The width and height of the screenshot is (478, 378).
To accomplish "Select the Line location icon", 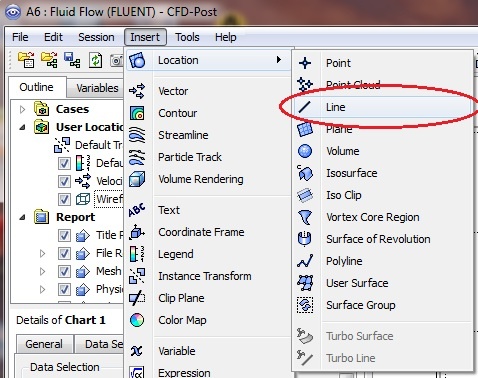I will tap(304, 107).
